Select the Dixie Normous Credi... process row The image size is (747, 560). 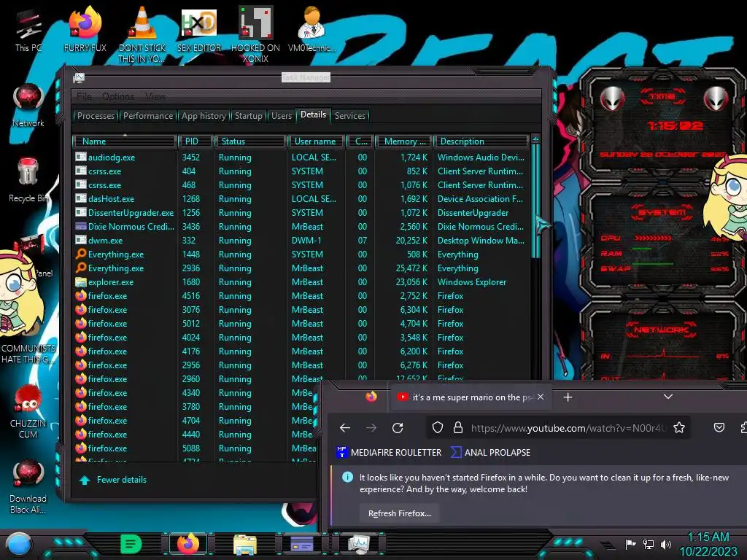click(301, 226)
